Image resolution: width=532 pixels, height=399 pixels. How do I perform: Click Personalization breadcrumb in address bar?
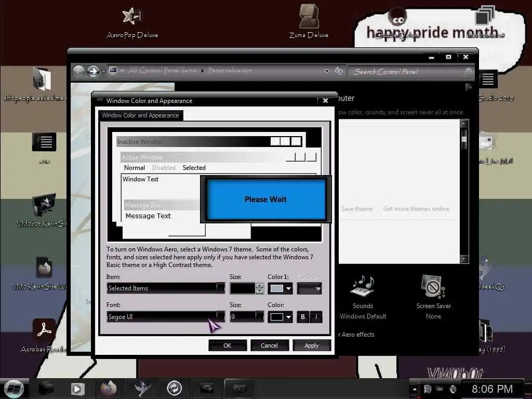[x=230, y=70]
